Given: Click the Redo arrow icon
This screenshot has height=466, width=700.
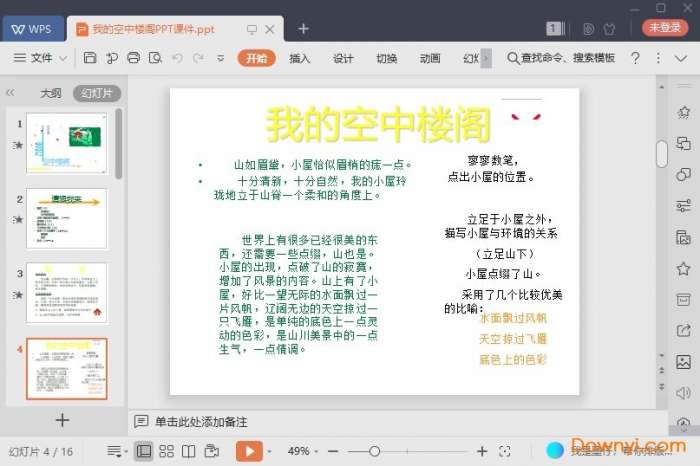Looking at the screenshot, I should click(198, 58).
